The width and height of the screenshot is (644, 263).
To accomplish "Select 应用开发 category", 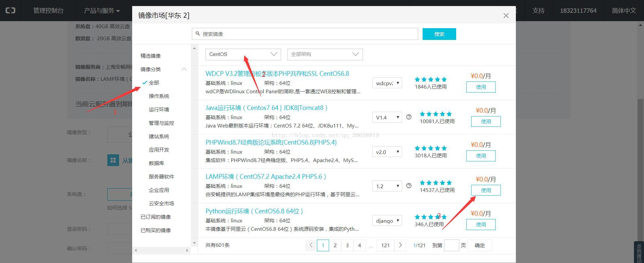I will pyautogui.click(x=159, y=150).
